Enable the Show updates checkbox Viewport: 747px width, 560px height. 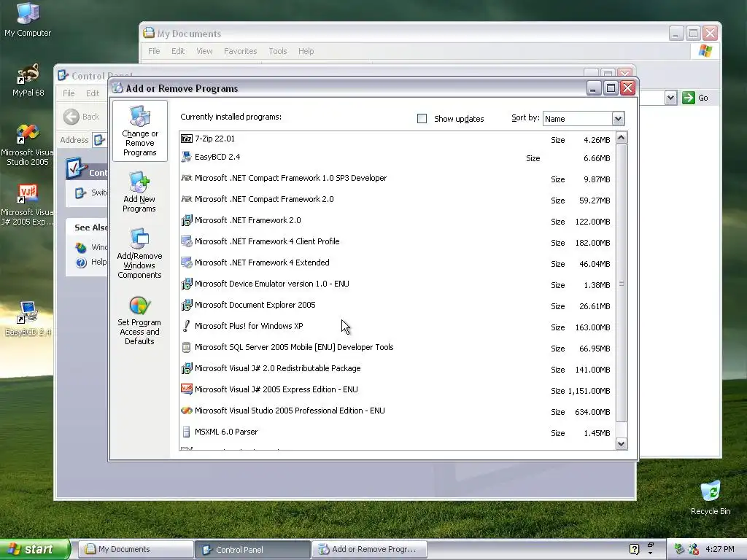tap(422, 119)
